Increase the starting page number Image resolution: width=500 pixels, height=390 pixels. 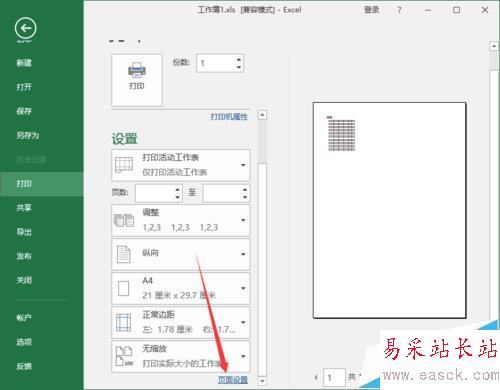pos(178,189)
